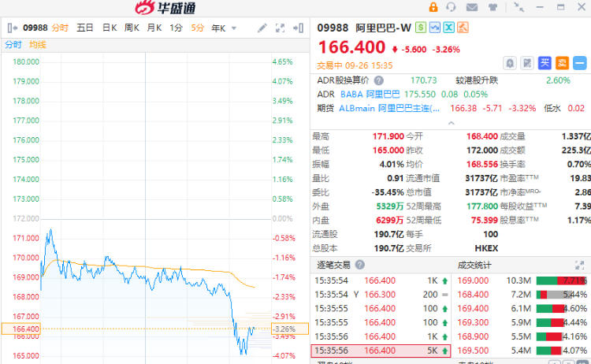Remove stock with blue minus button
Viewport: 591px width, 364px height.
[580, 63]
